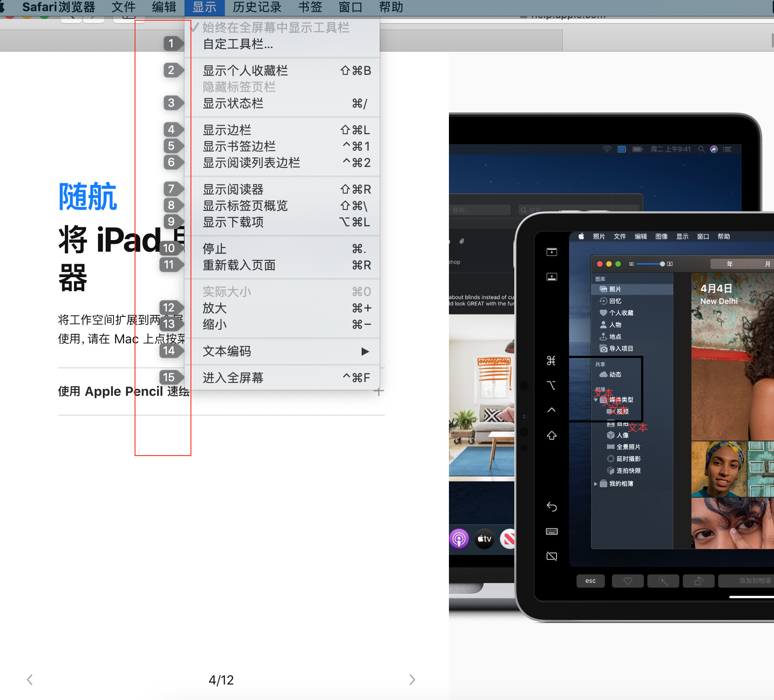
Task: Open the Apple TV app icon
Action: click(x=484, y=539)
